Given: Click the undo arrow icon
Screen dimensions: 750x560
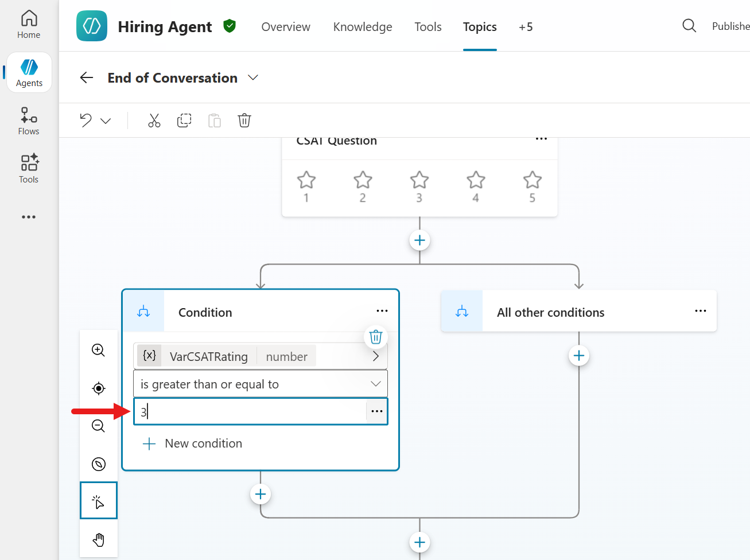Looking at the screenshot, I should [86, 120].
